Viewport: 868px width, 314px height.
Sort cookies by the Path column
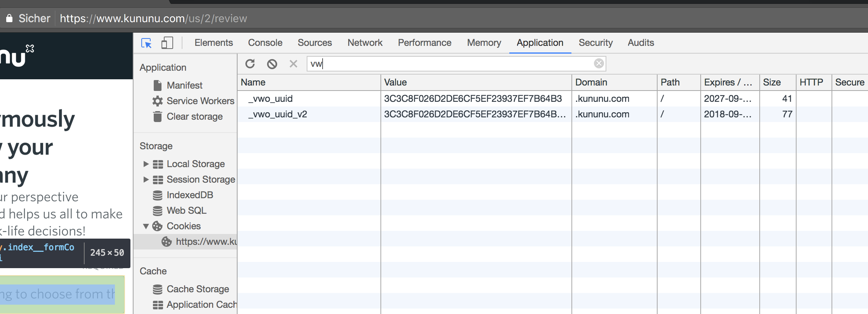tap(679, 82)
